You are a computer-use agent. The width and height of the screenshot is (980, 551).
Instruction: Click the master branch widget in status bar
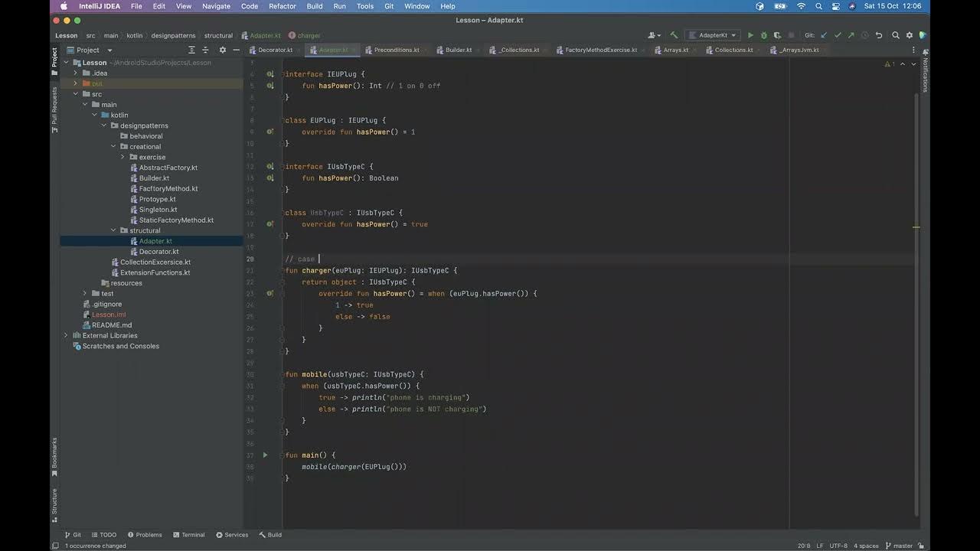(898, 546)
